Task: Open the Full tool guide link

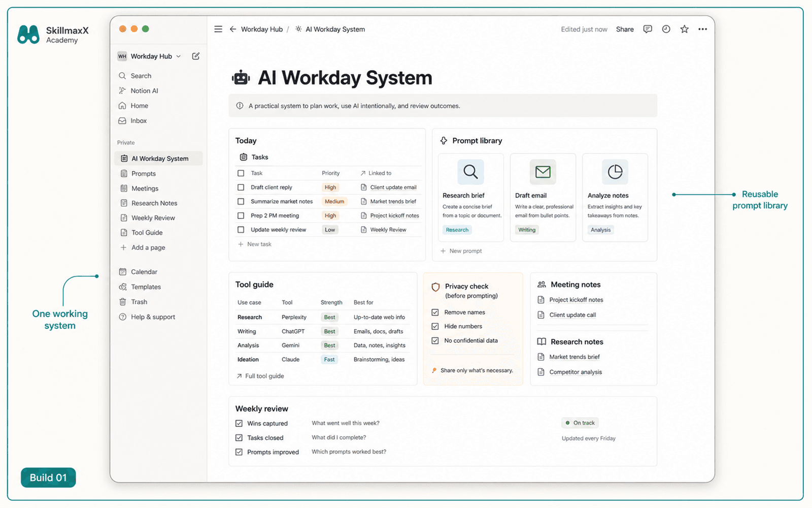Action: [260, 376]
